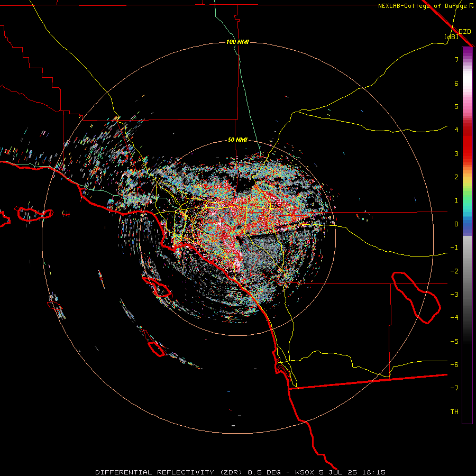Click the color scale value -1
476x476 pixels.
(454, 248)
